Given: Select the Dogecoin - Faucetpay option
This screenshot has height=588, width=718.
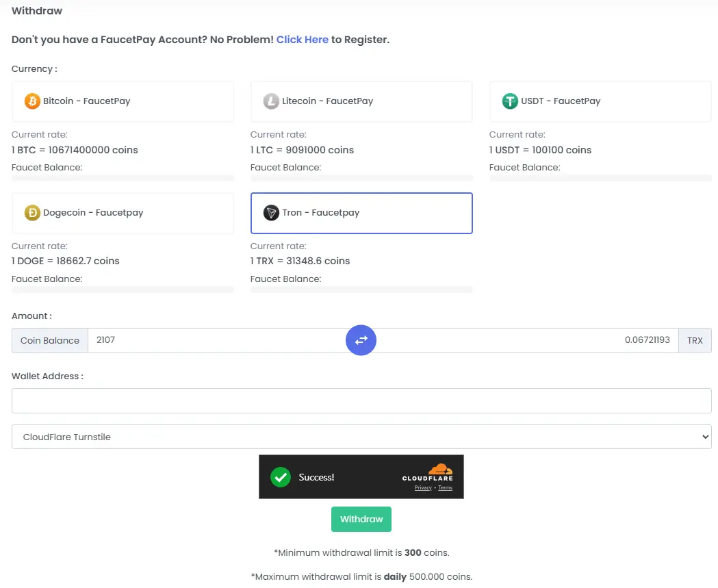Looking at the screenshot, I should (x=122, y=212).
